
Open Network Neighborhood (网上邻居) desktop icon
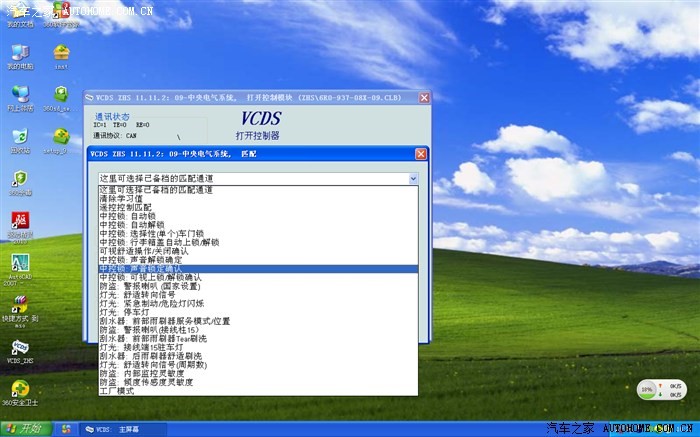point(20,99)
